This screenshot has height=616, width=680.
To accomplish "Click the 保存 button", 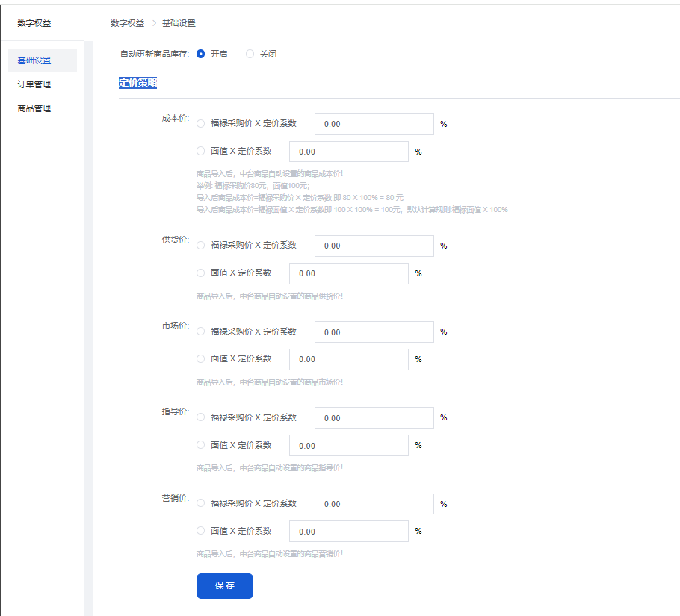I will (224, 586).
